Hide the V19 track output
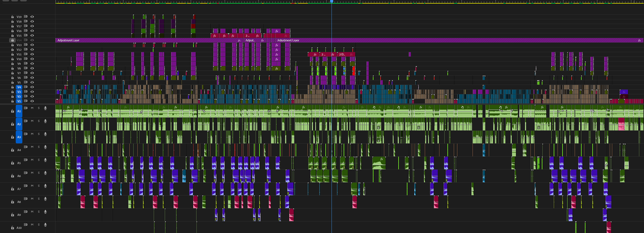 32,17
